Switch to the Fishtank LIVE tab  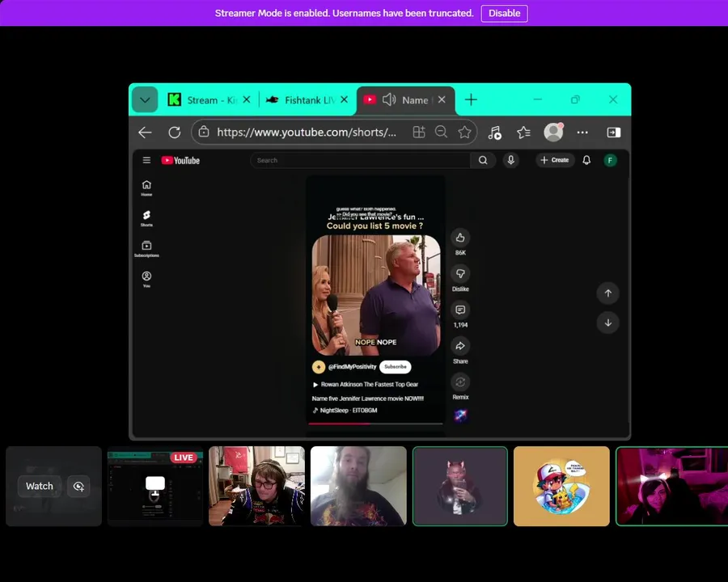tap(300, 99)
